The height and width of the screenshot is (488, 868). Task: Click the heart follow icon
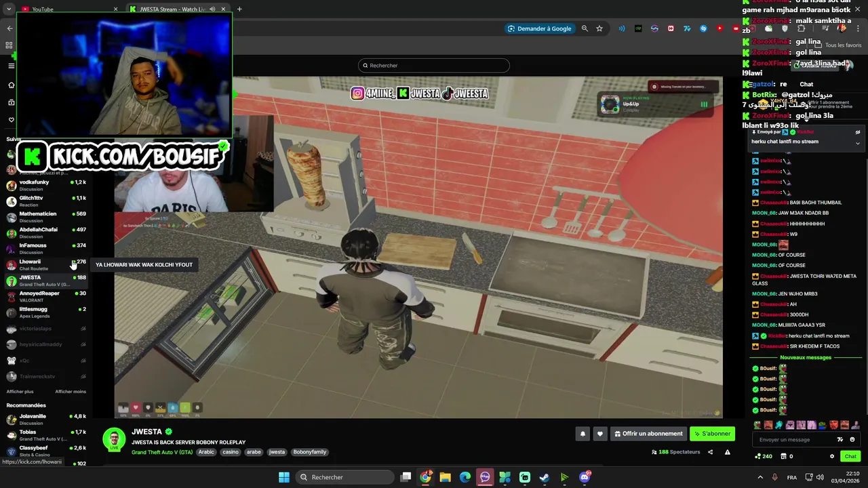[599, 434]
